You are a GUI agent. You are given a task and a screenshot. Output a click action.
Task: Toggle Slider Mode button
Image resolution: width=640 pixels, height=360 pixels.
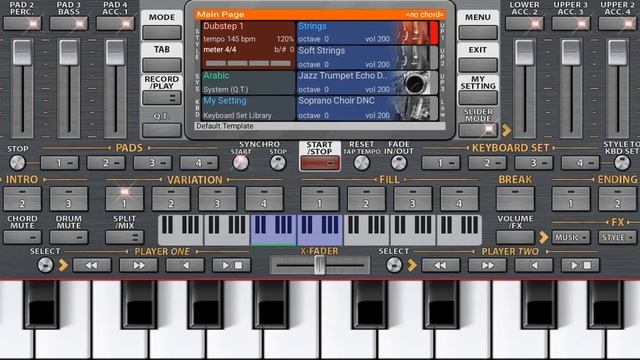pyautogui.click(x=478, y=130)
